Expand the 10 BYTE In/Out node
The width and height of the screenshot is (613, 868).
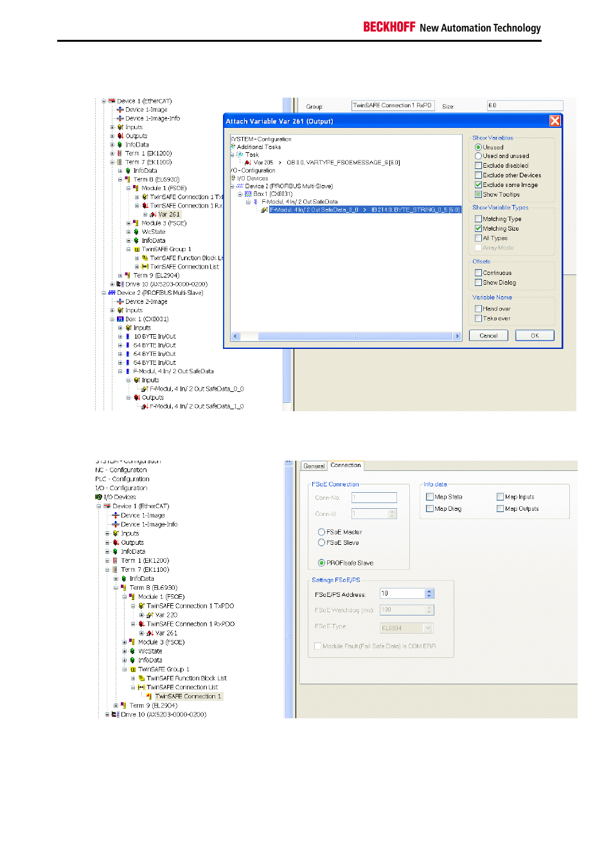coord(120,337)
